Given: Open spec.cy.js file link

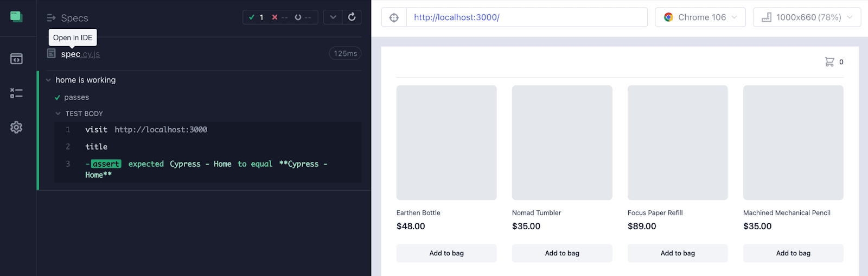Looking at the screenshot, I should (x=80, y=54).
